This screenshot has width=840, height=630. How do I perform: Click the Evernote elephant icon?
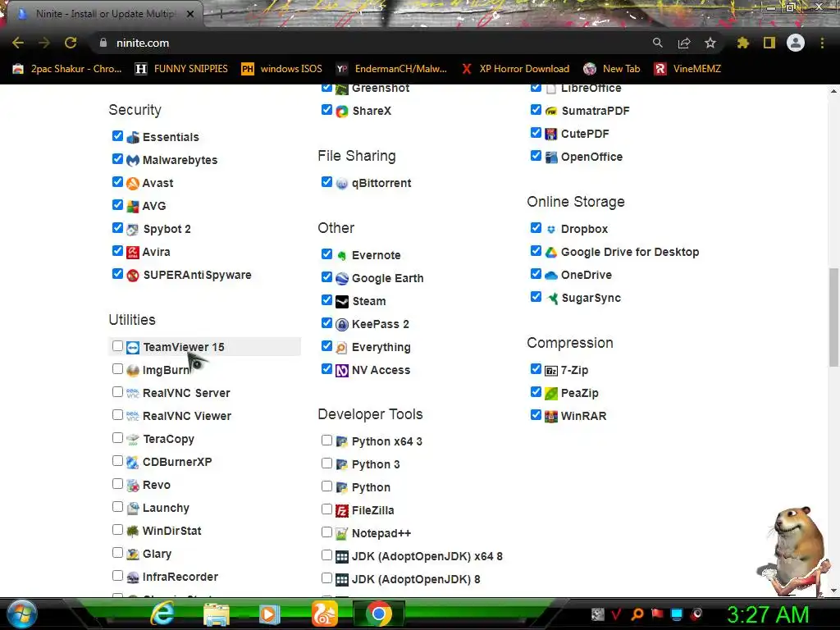coord(342,256)
